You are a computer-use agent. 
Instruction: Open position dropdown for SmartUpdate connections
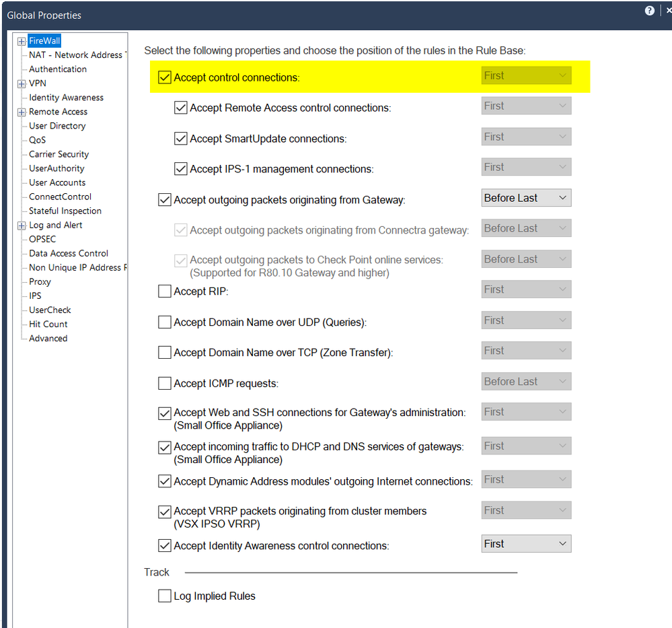526,137
